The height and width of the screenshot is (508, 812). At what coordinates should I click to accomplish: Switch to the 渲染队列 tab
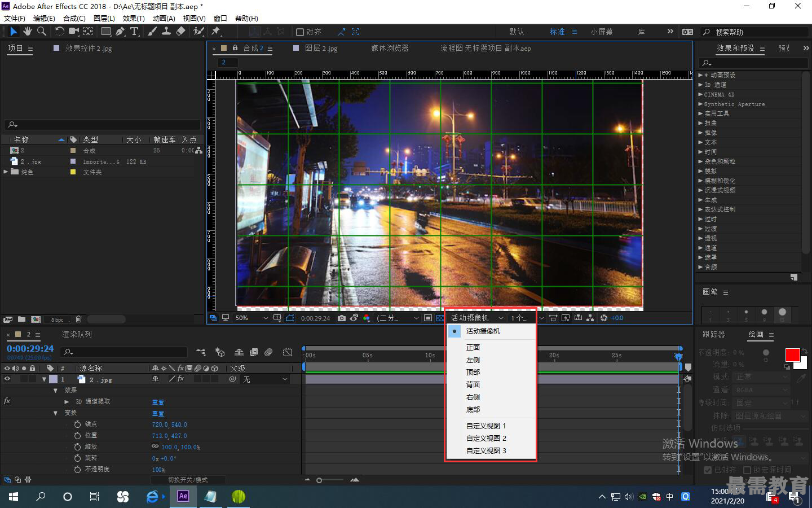coord(77,334)
